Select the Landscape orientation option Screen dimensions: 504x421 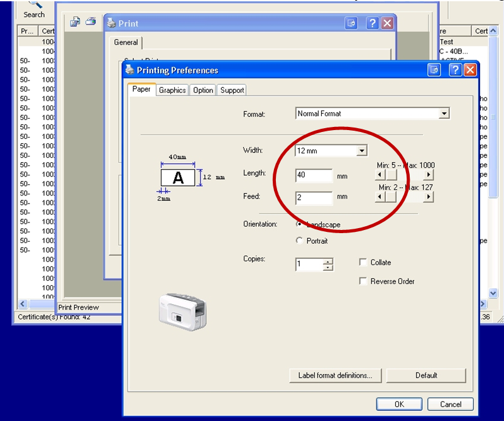(x=299, y=224)
